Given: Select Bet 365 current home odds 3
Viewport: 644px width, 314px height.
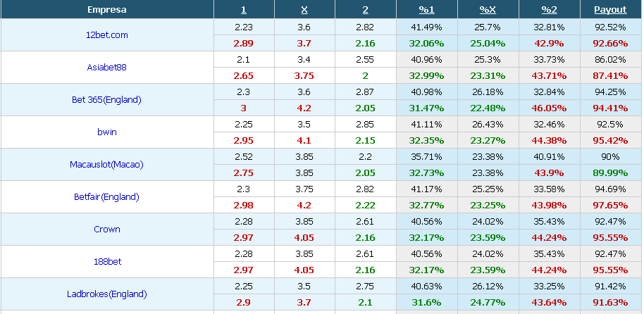Looking at the screenshot, I should 244,108.
